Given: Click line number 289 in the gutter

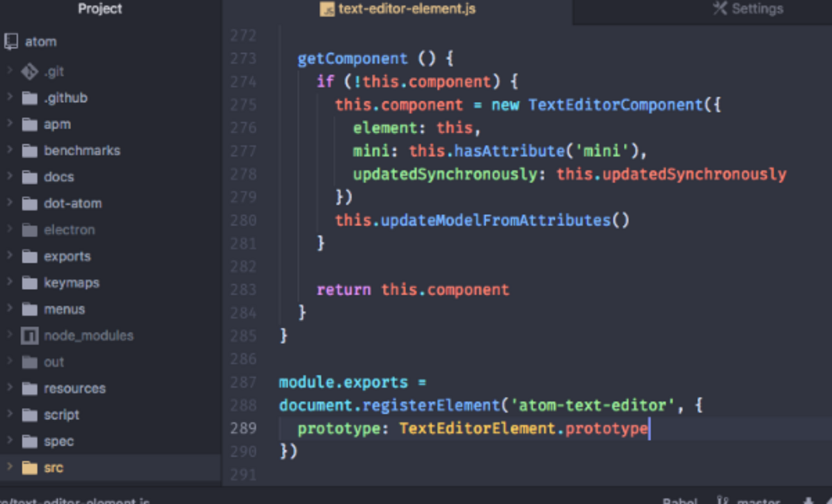Looking at the screenshot, I should 243,428.
